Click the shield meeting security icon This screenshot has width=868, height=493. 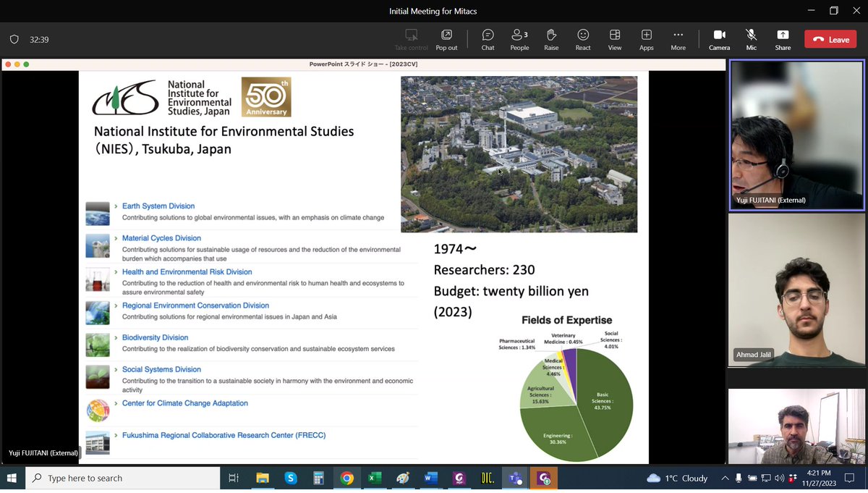coord(14,40)
